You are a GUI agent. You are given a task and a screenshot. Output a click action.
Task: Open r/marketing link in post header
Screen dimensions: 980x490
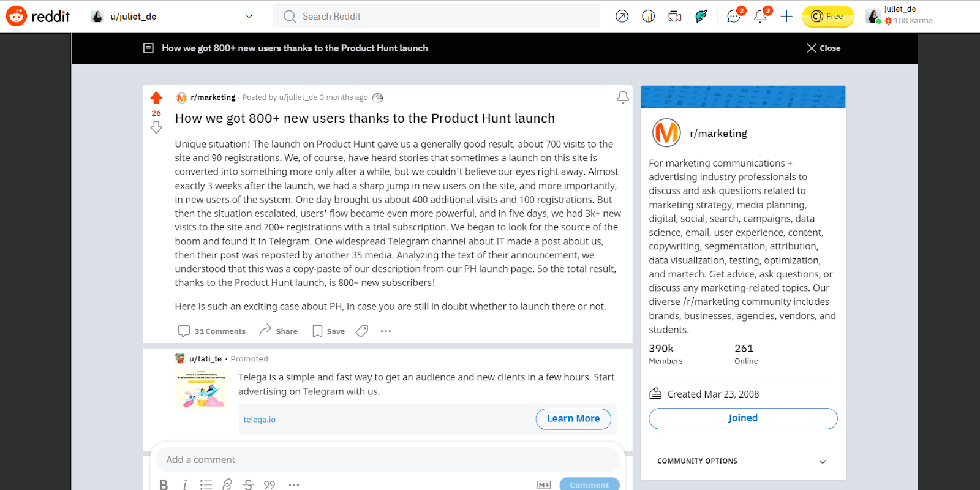tap(213, 97)
